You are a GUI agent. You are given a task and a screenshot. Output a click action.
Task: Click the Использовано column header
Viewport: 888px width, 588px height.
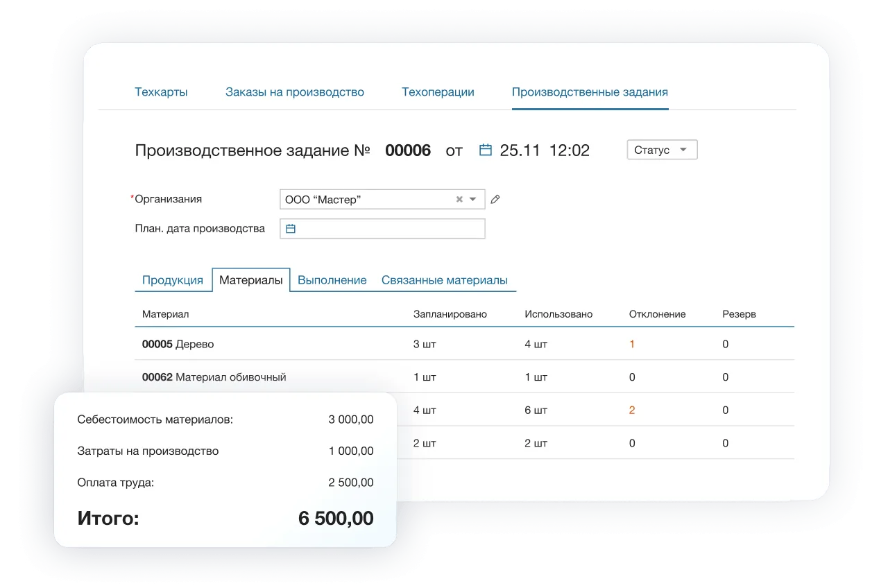(558, 314)
